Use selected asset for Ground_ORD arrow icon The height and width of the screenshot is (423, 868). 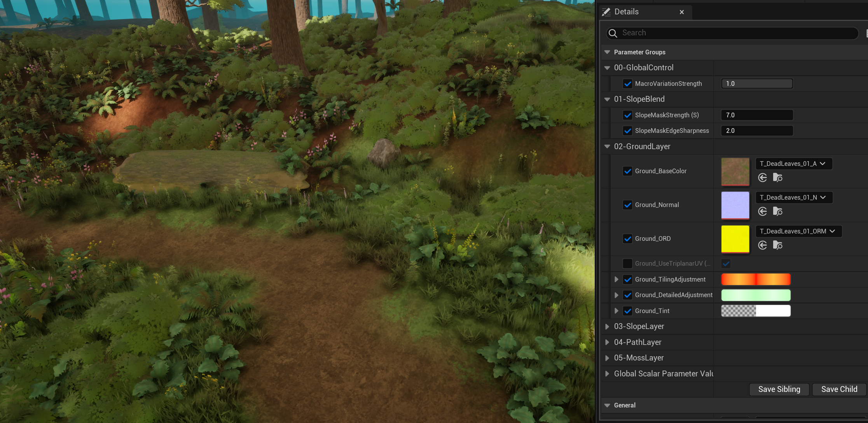[762, 245]
